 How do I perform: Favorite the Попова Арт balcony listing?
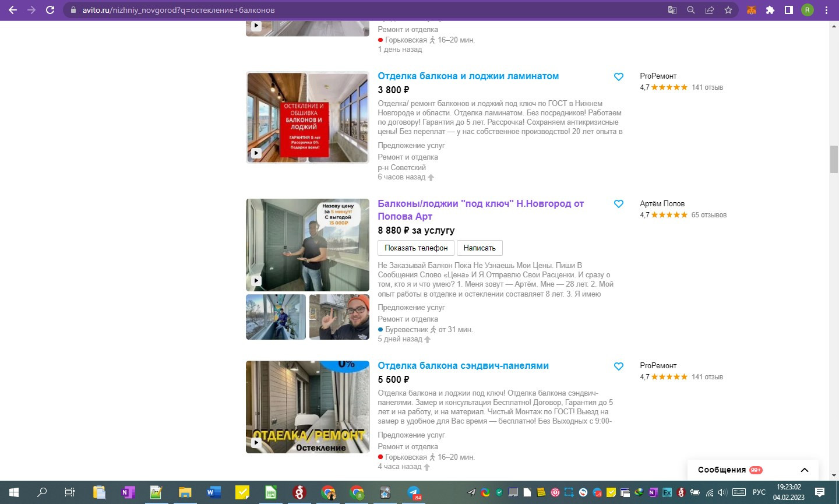point(619,204)
